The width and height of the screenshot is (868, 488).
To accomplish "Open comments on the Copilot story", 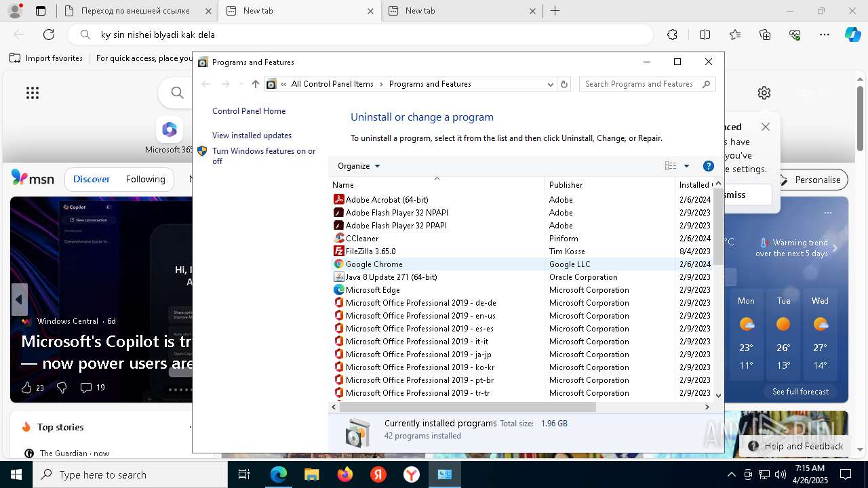I will click(x=93, y=388).
